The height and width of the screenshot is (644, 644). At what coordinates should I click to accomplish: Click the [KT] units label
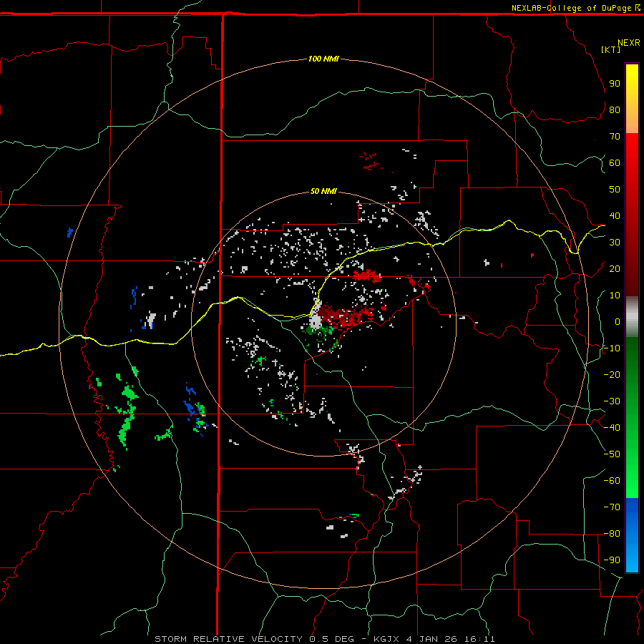point(610,49)
